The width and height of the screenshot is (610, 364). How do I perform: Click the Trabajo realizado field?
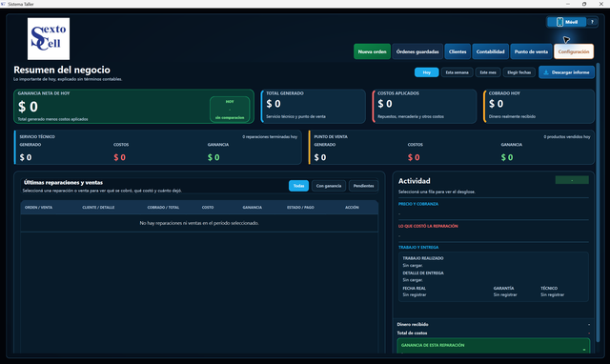click(423, 262)
